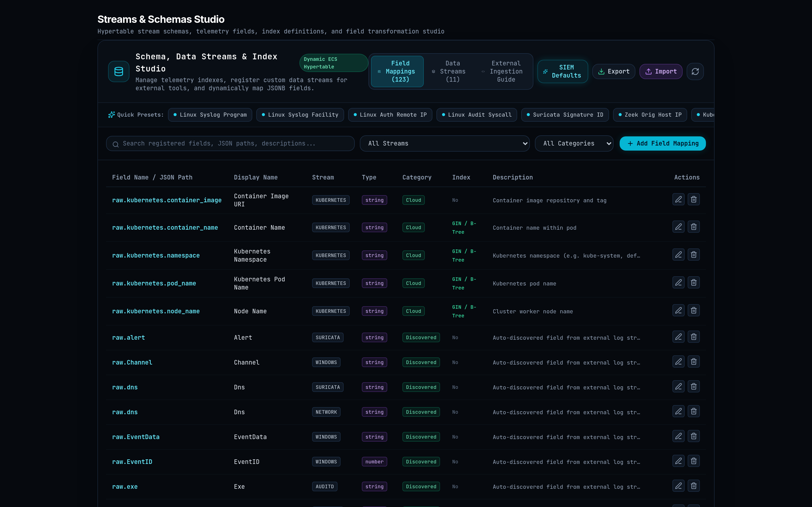812x507 pixels.
Task: Click the Export button
Action: pyautogui.click(x=614, y=71)
